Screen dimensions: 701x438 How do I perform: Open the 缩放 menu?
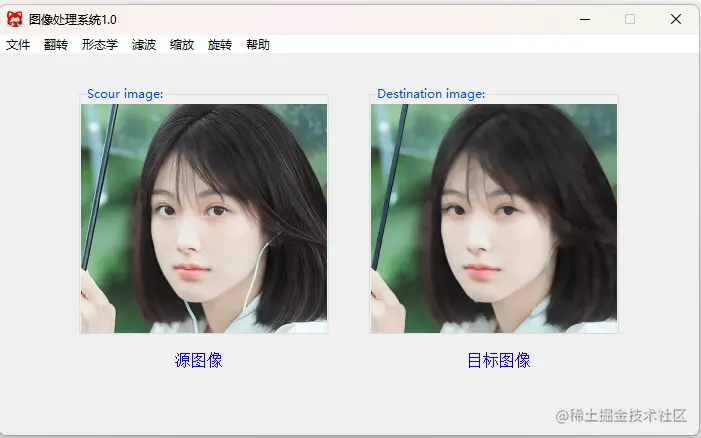(182, 45)
